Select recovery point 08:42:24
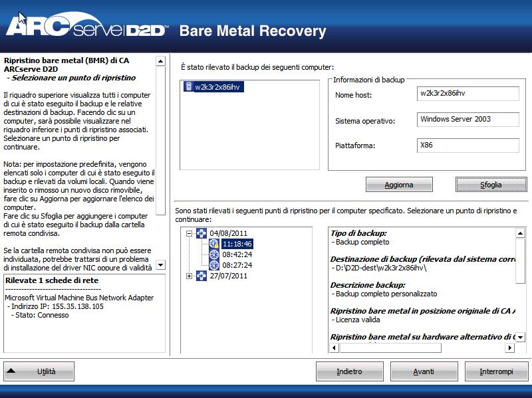The height and width of the screenshot is (398, 532). pyautogui.click(x=237, y=254)
